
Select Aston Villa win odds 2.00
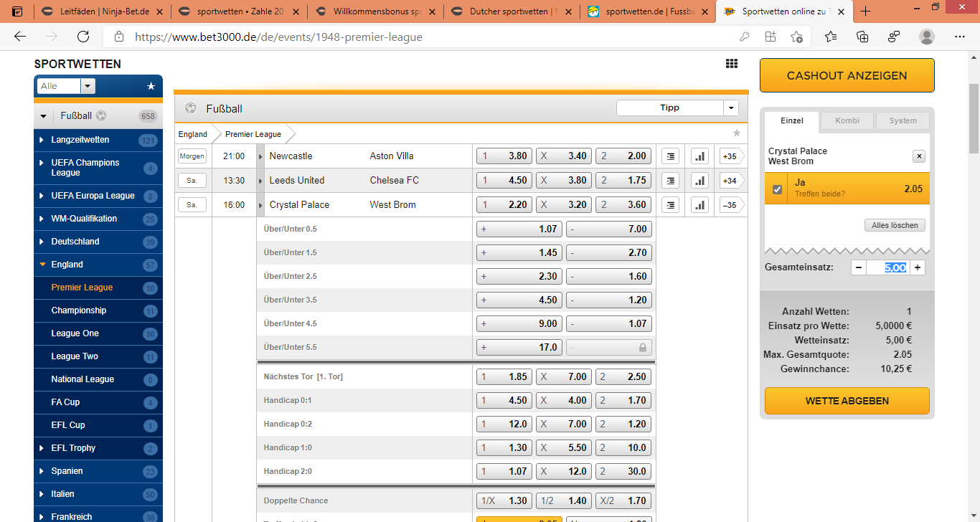click(623, 156)
